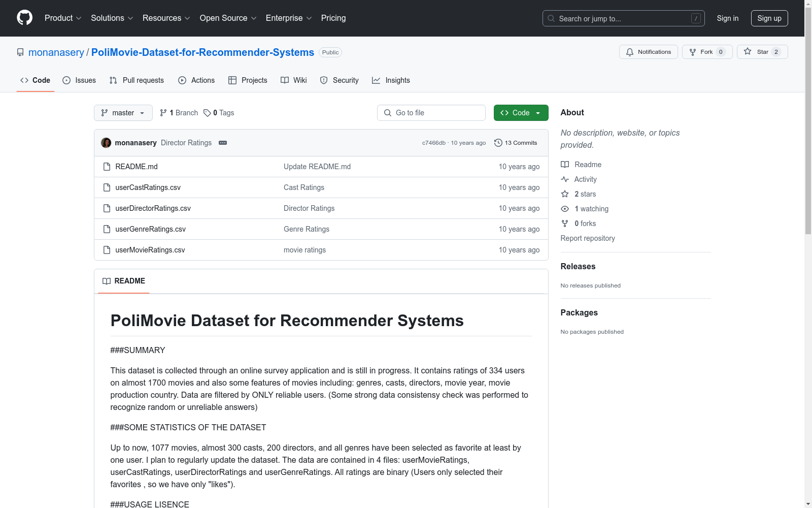View the 13 Commits history

point(516,143)
